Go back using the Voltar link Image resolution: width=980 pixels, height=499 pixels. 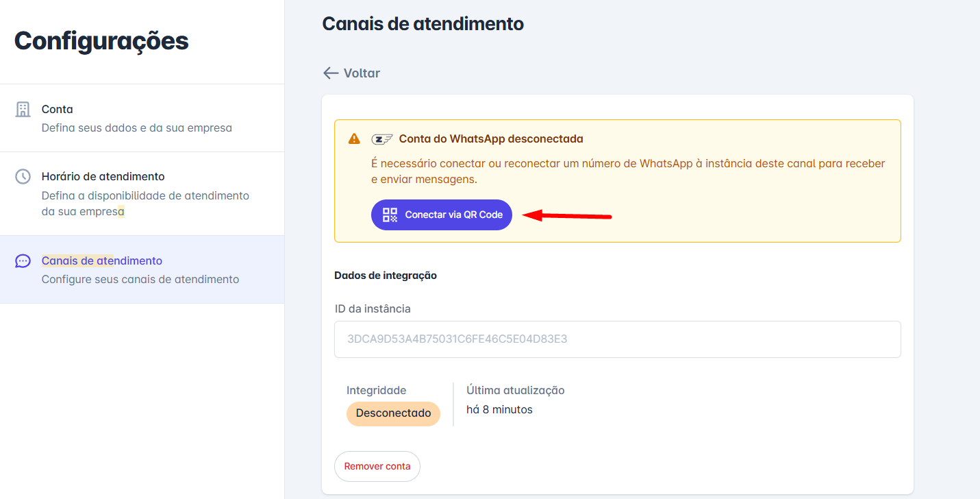[x=362, y=73]
